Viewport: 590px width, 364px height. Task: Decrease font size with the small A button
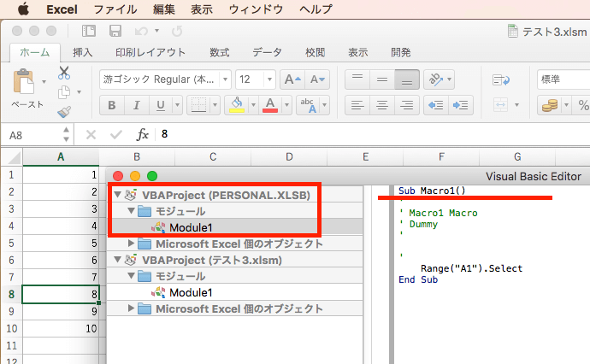pos(317,79)
